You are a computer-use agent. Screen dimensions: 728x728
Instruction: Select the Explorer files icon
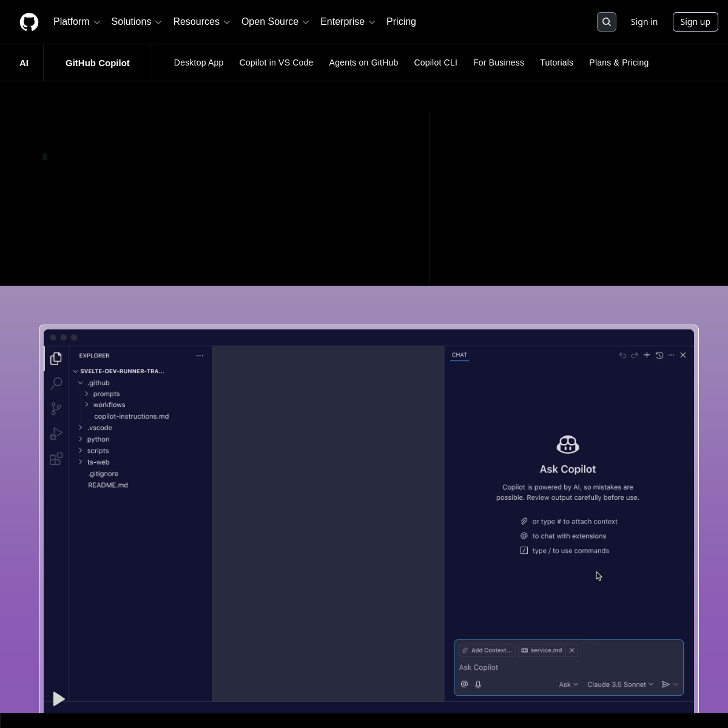coord(56,359)
